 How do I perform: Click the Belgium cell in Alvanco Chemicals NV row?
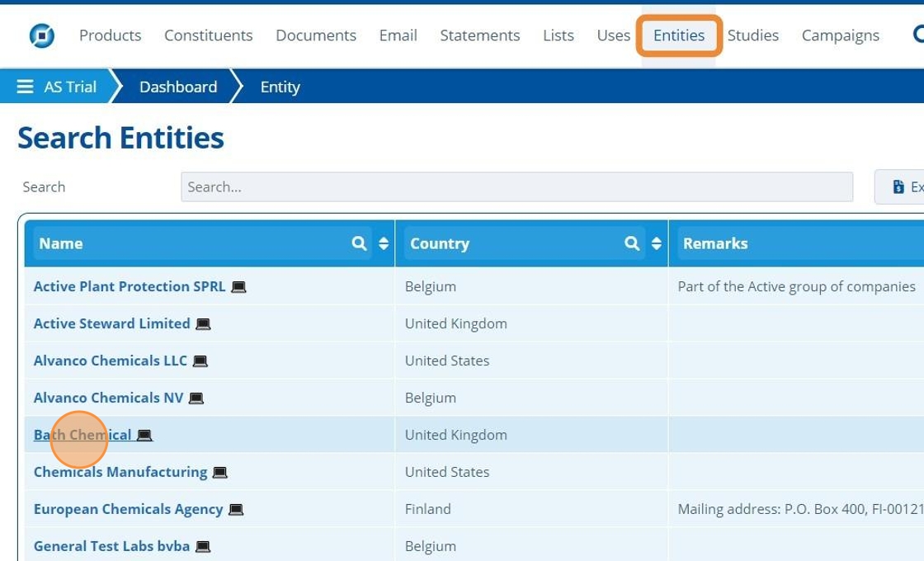point(430,398)
